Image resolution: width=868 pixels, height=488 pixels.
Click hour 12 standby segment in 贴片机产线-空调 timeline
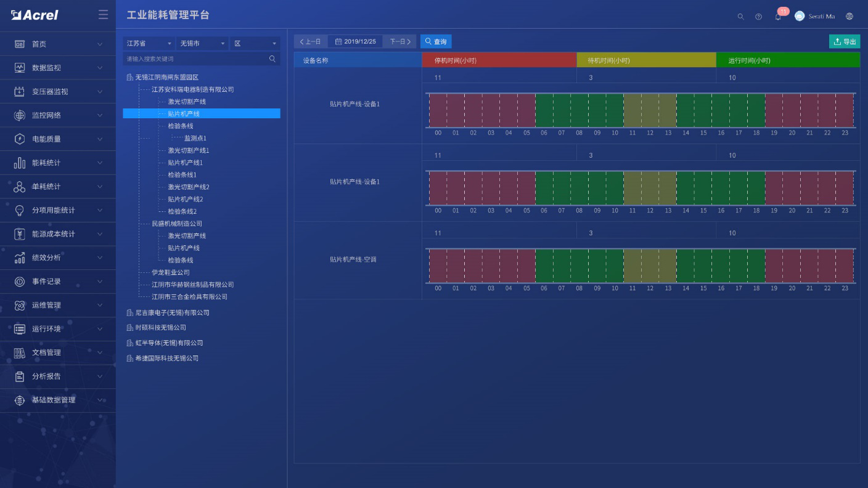pyautogui.click(x=650, y=266)
